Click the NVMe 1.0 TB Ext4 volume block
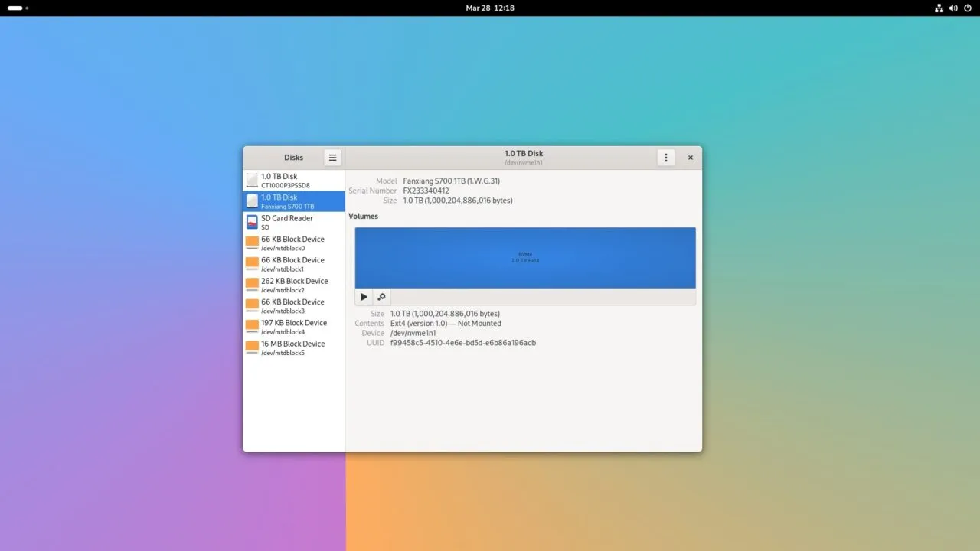This screenshot has height=551, width=980. pyautogui.click(x=525, y=258)
